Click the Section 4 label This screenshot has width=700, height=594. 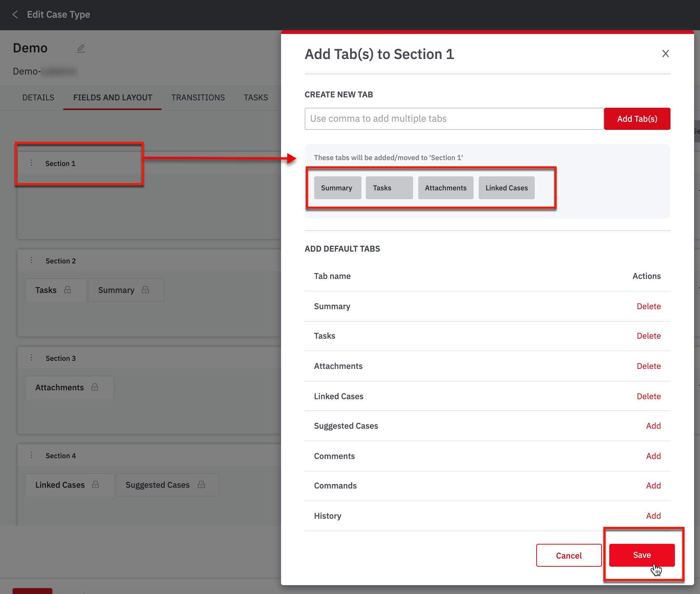61,456
